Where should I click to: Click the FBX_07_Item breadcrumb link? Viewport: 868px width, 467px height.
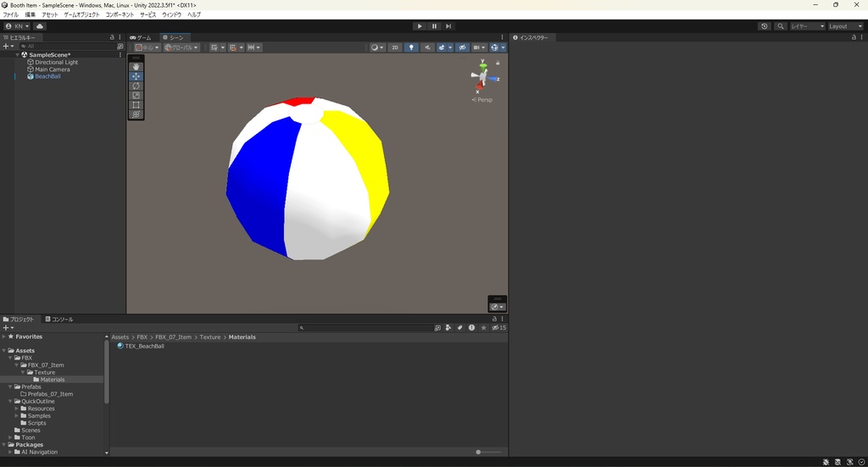173,337
